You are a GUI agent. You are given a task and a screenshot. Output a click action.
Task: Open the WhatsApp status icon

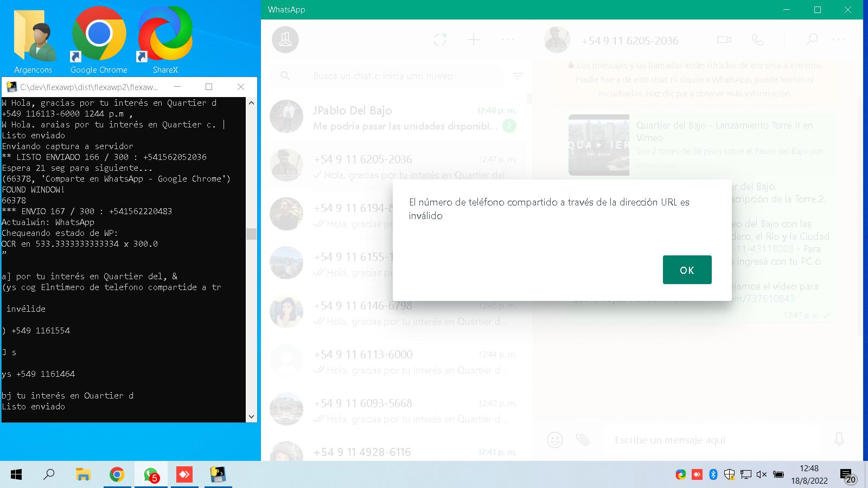[x=440, y=40]
